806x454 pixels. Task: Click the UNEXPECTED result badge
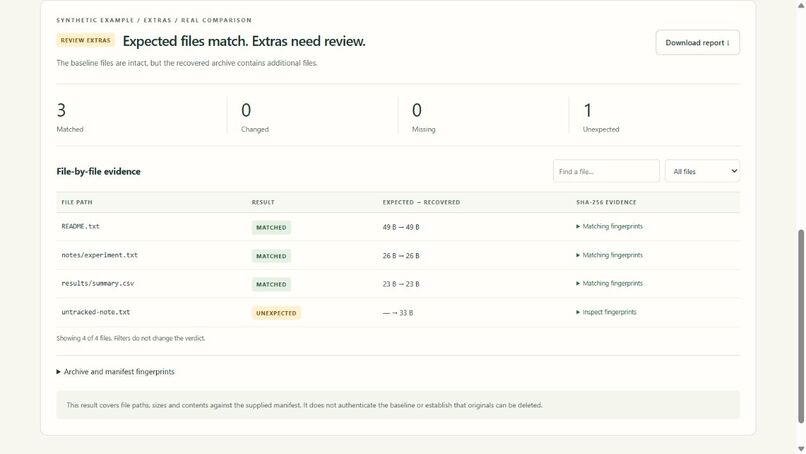[276, 313]
